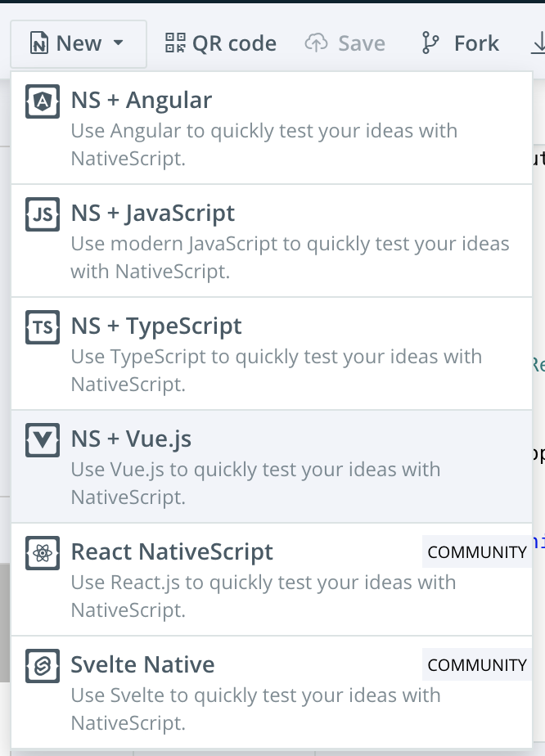Select NS + JavaScript template
This screenshot has height=756, width=545.
pos(272,241)
